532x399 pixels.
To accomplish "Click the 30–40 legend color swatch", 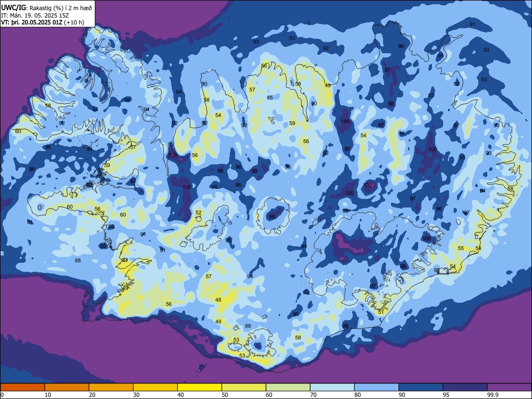I will click(155, 387).
